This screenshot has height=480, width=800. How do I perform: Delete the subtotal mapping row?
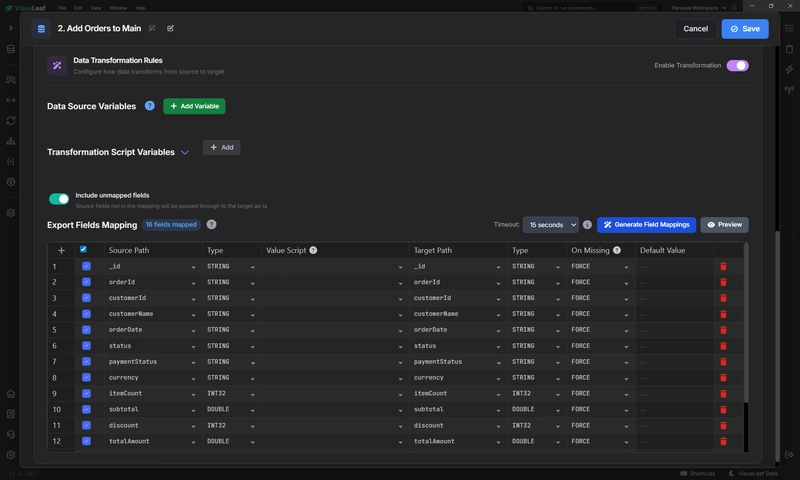click(723, 410)
